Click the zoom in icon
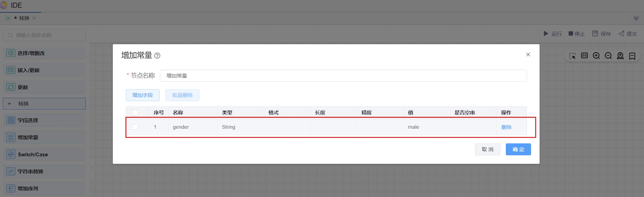 pyautogui.click(x=596, y=56)
